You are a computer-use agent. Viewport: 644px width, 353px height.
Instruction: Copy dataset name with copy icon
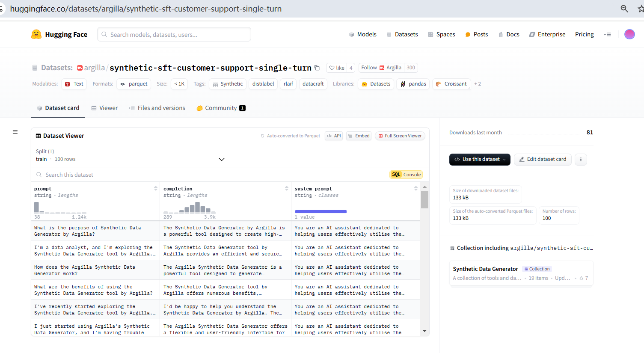point(317,68)
